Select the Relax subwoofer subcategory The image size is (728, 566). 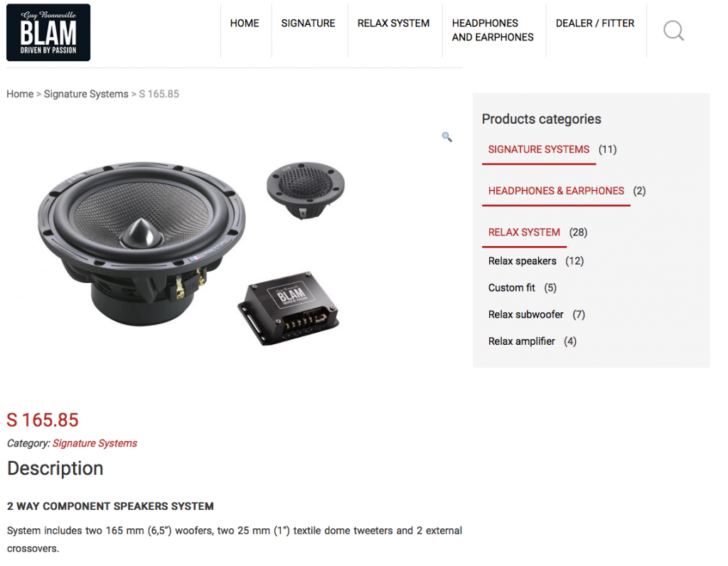[525, 315]
